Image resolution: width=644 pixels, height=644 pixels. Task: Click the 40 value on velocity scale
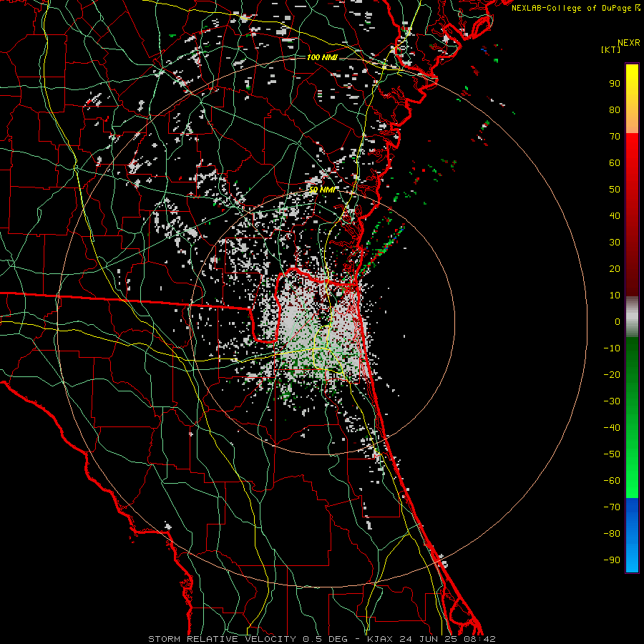[615, 215]
